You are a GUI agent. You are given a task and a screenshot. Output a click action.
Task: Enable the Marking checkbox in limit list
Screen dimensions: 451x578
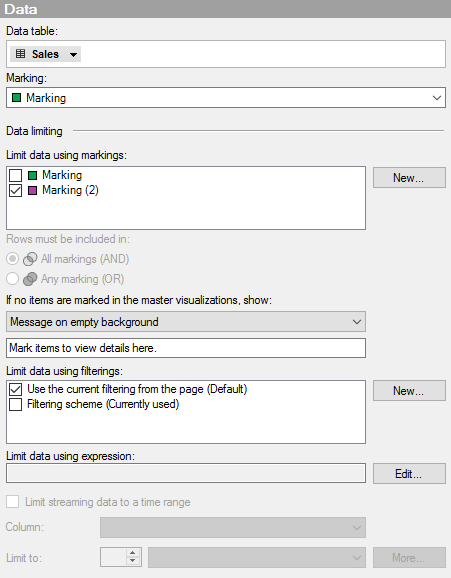pos(15,175)
